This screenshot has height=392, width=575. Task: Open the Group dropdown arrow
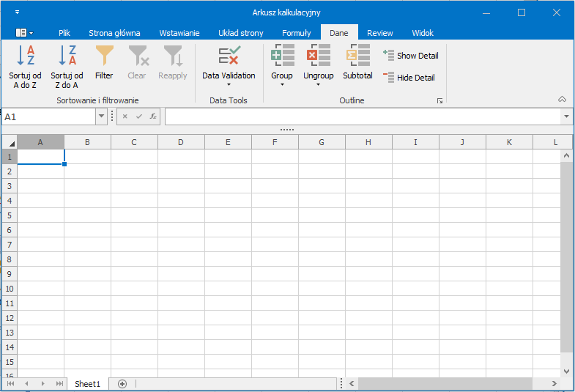click(282, 85)
